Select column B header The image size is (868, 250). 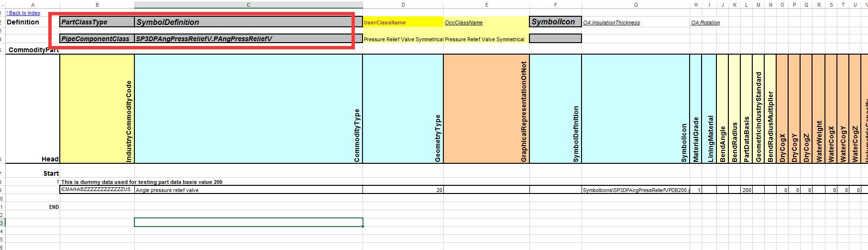[x=97, y=5]
